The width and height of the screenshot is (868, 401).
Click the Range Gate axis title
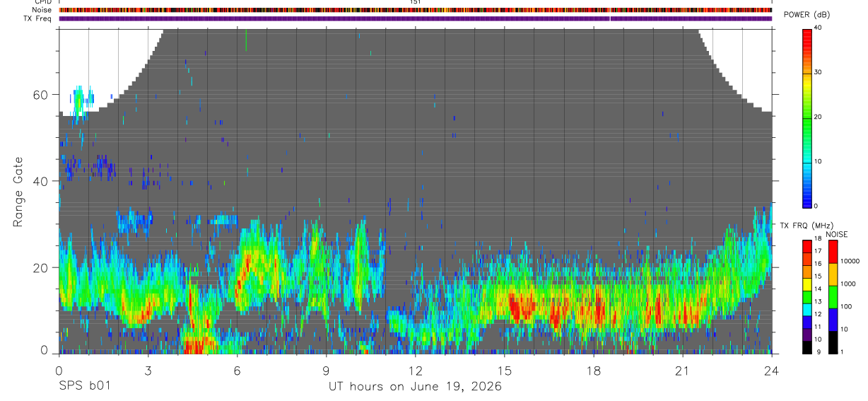(18, 192)
